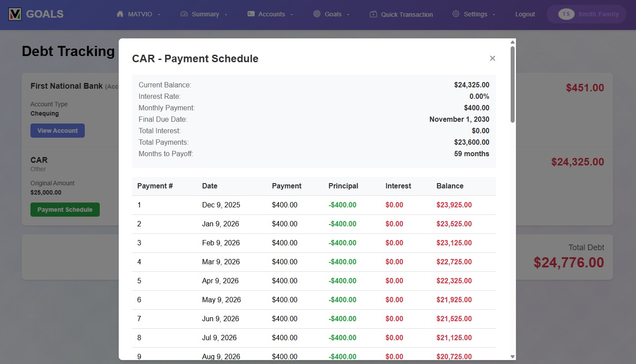This screenshot has width=636, height=364.
Task: Click the Goals target icon
Action: coord(317,14)
